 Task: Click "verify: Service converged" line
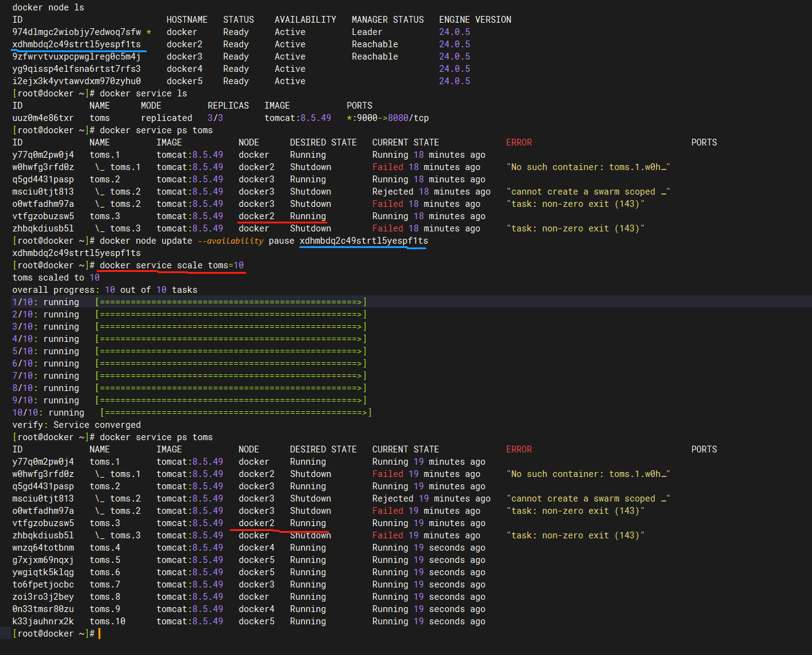coord(76,425)
